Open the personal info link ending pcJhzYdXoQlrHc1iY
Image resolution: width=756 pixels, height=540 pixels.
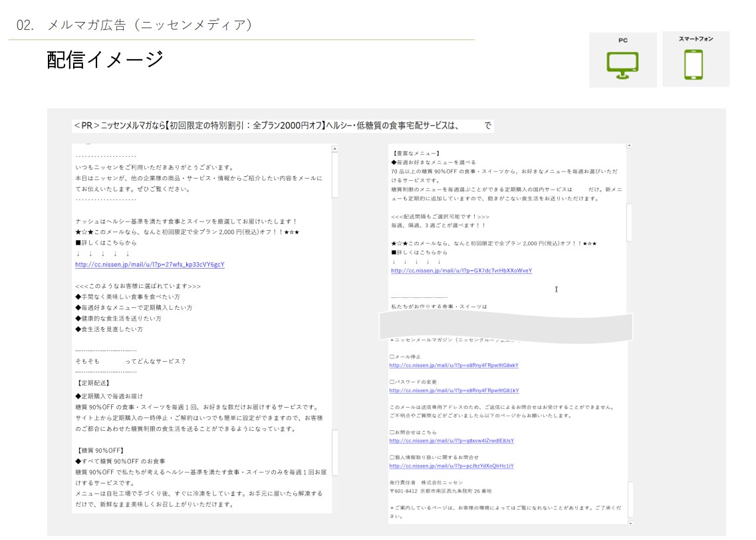[451, 466]
